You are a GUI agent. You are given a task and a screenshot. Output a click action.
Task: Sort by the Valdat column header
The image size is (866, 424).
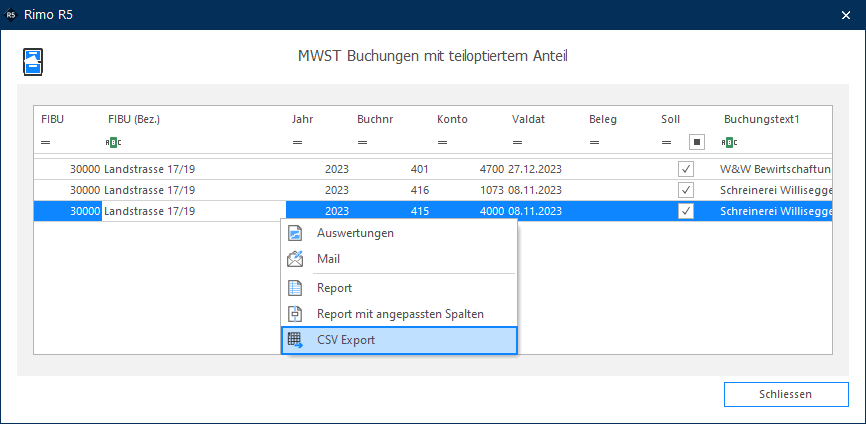529,119
